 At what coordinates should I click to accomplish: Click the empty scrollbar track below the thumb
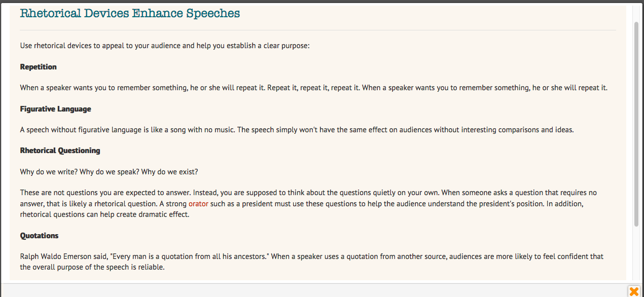pos(636,253)
